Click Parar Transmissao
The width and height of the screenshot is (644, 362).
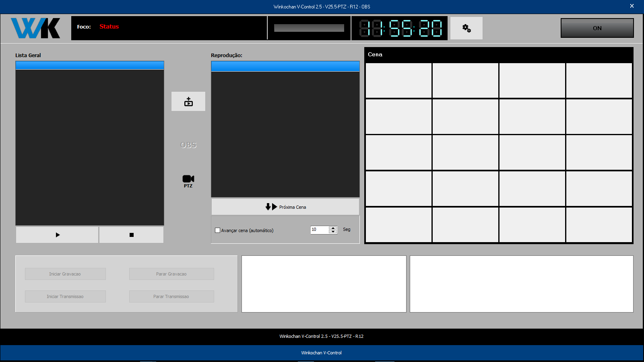tap(171, 296)
